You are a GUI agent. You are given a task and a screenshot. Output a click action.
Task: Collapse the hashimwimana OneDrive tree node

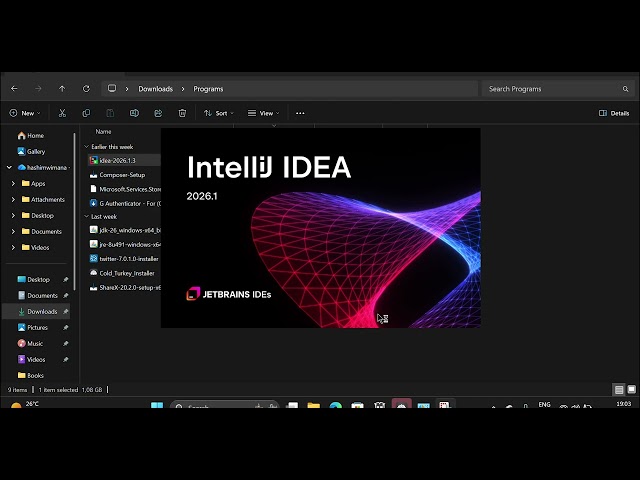(9, 167)
